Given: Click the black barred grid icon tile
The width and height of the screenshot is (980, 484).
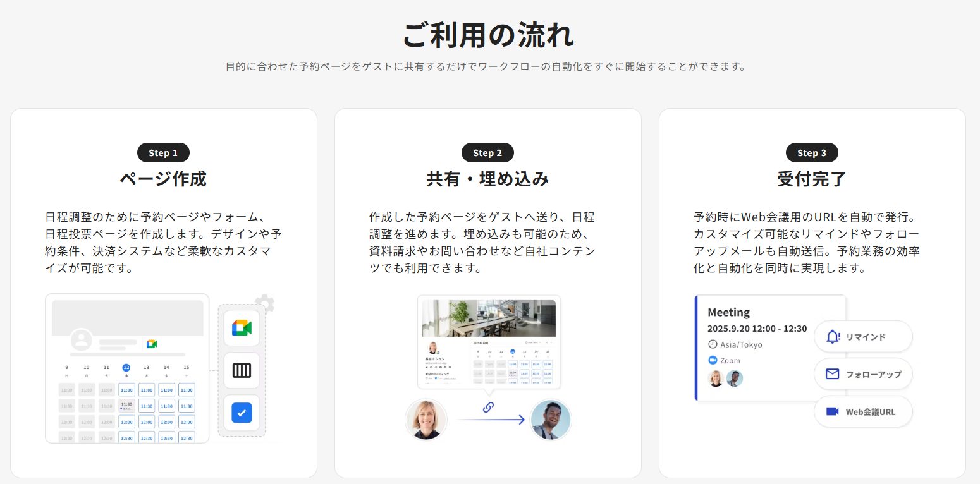Looking at the screenshot, I should coord(242,370).
